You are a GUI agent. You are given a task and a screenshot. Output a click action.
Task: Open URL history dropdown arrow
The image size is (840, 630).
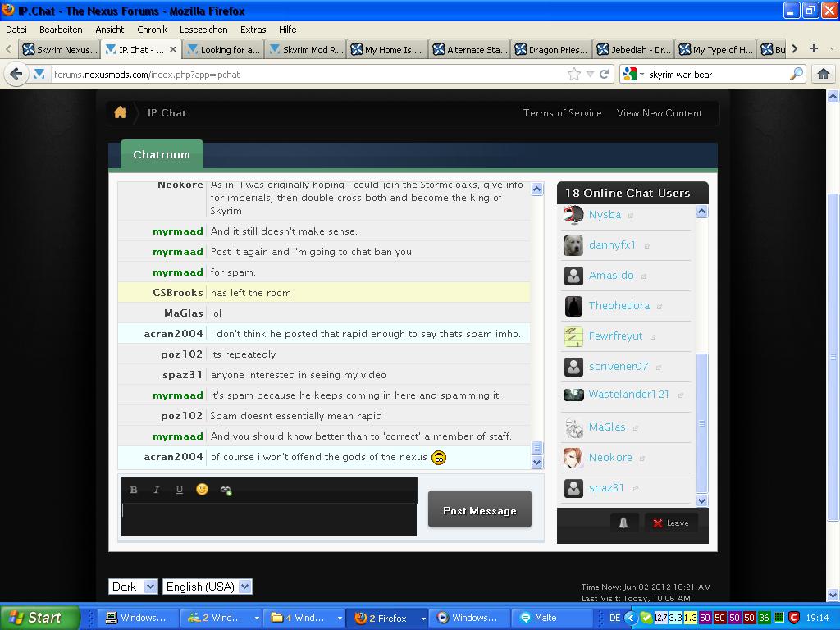coord(590,75)
